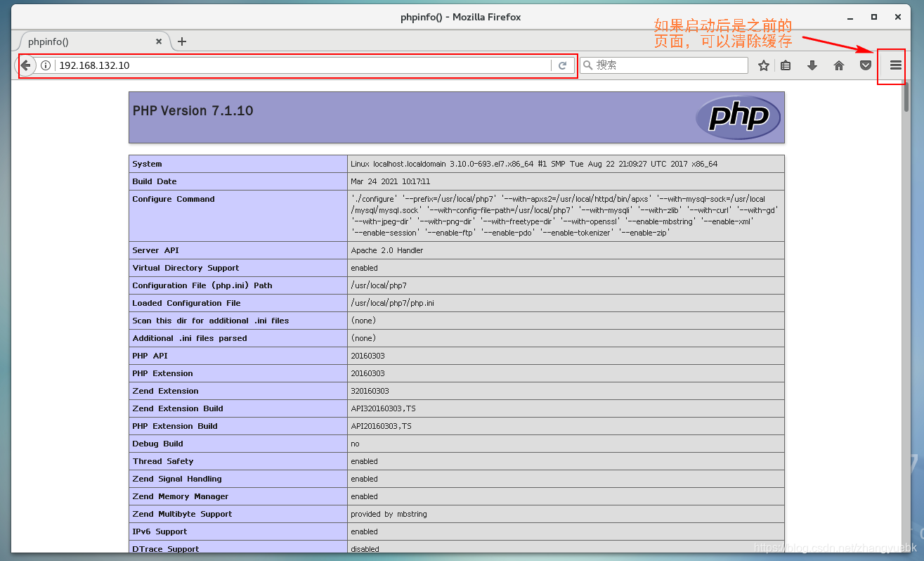Click the Virtual Directory Support label

tap(186, 268)
